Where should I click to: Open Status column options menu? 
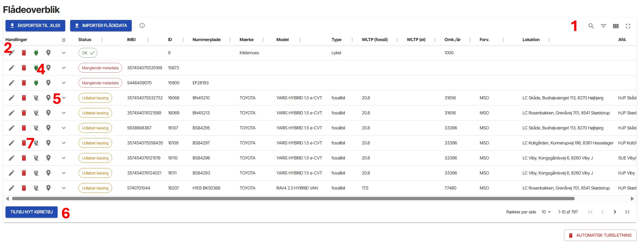(102, 40)
